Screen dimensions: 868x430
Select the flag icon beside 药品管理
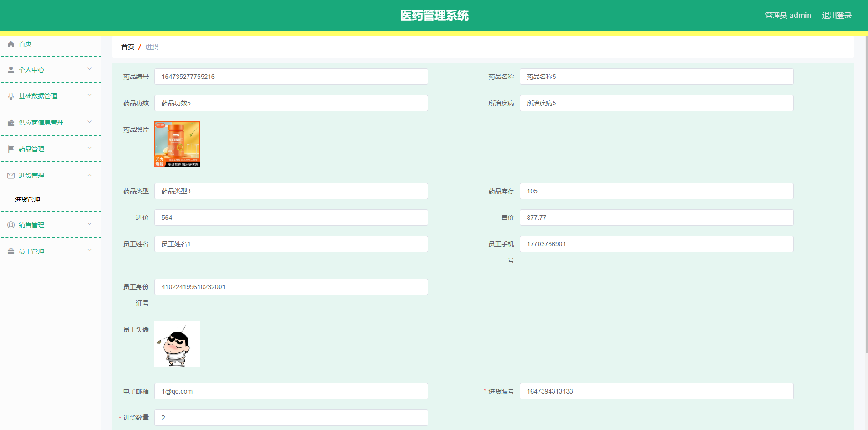pos(10,149)
